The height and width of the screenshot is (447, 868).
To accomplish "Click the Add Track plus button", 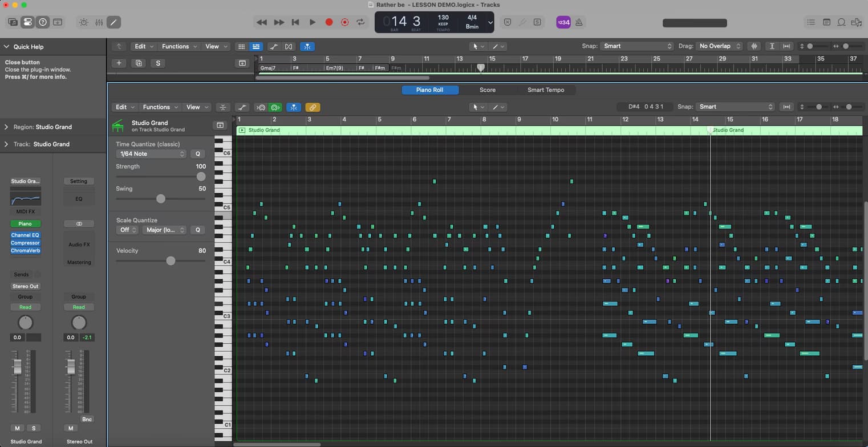I will coord(119,63).
